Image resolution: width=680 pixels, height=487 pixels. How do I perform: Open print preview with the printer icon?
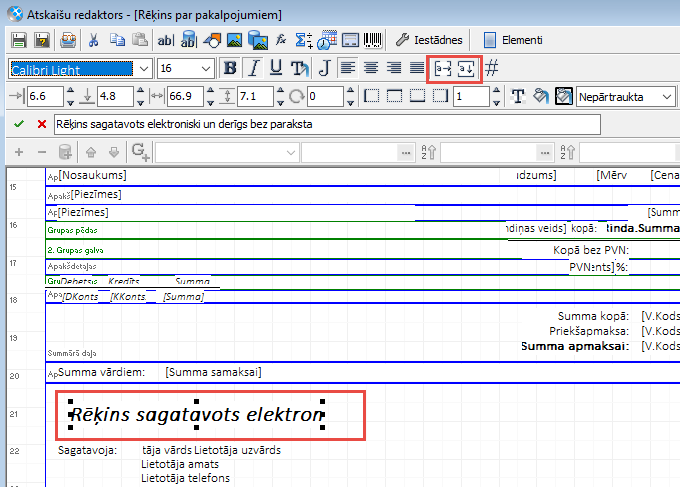69,40
